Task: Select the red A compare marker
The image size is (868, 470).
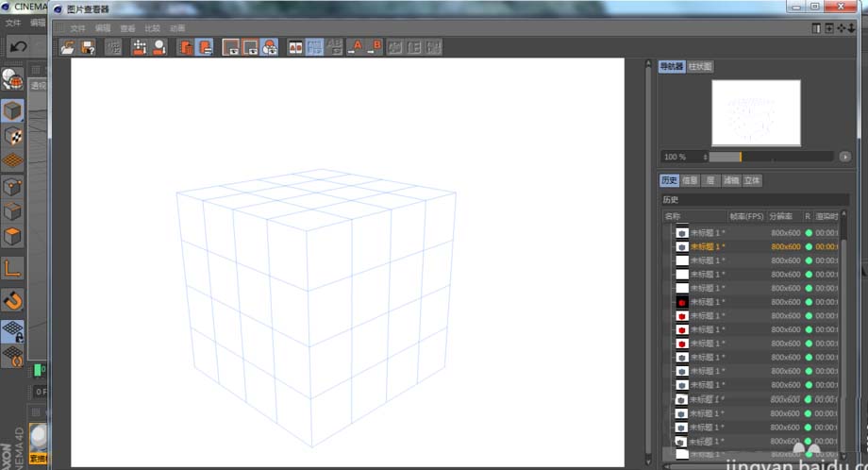Action: [x=357, y=46]
